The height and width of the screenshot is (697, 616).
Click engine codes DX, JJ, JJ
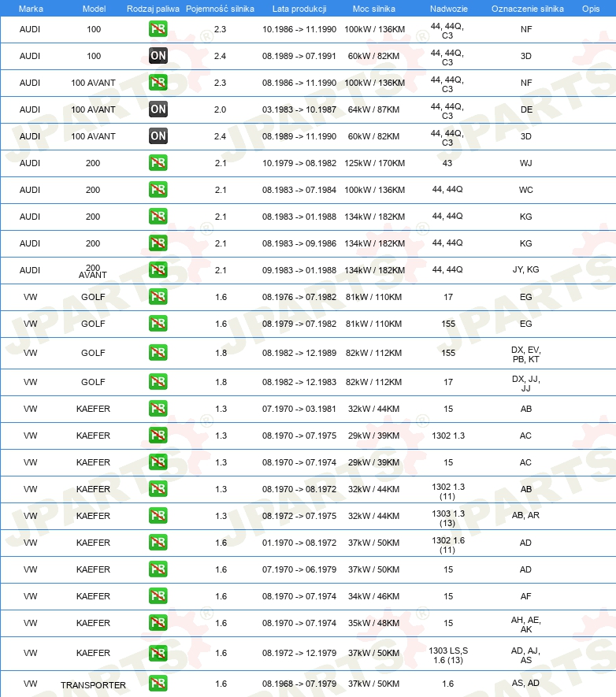[525, 384]
